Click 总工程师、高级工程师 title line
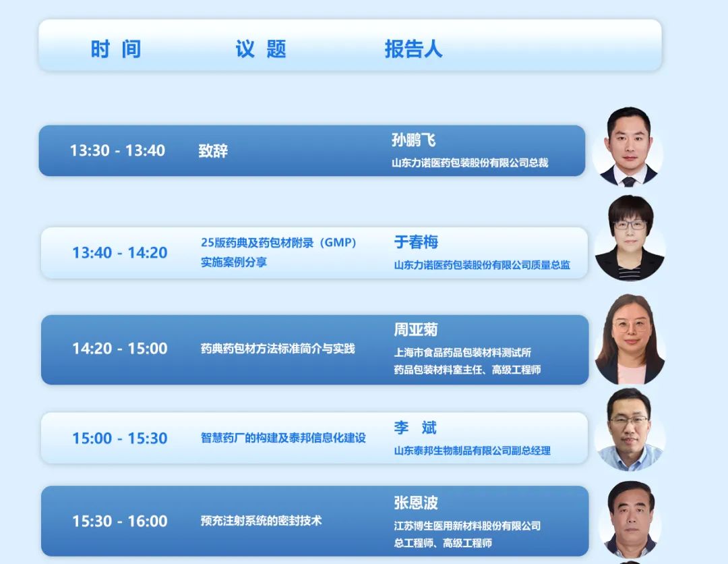Screen dimensions: 728x564 pyautogui.click(x=443, y=543)
